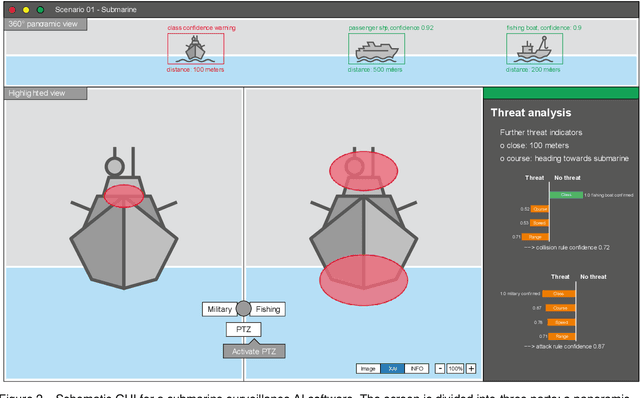Click the red window close dot

pos(12,10)
